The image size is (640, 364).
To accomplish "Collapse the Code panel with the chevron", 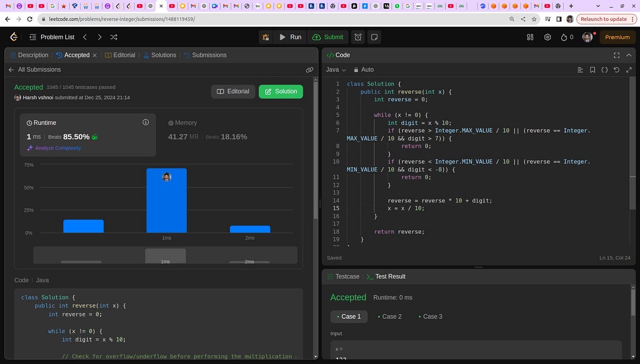I will (628, 55).
